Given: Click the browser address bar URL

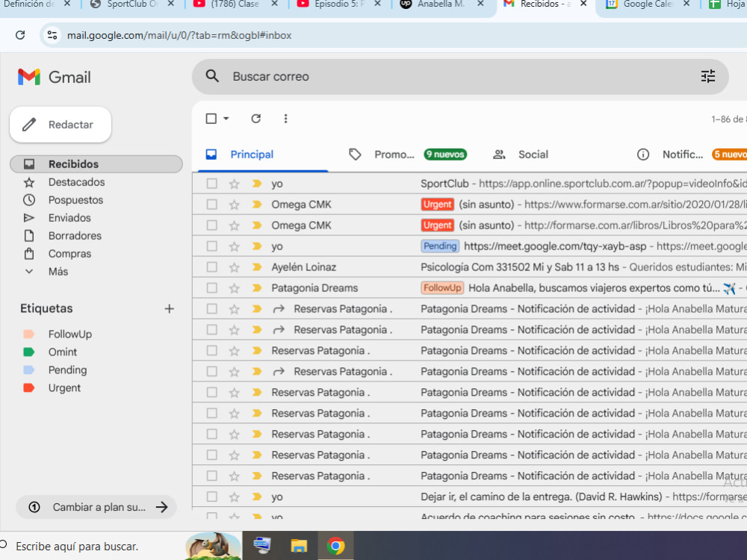Looking at the screenshot, I should 179,35.
